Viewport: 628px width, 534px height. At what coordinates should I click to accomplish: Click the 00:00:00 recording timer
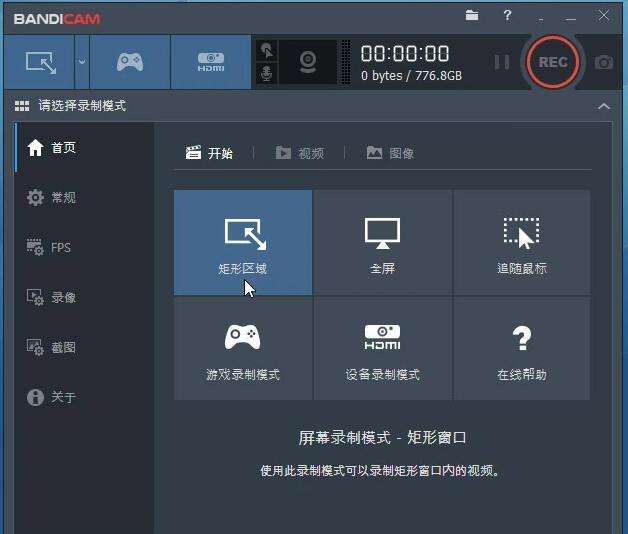pyautogui.click(x=405, y=54)
